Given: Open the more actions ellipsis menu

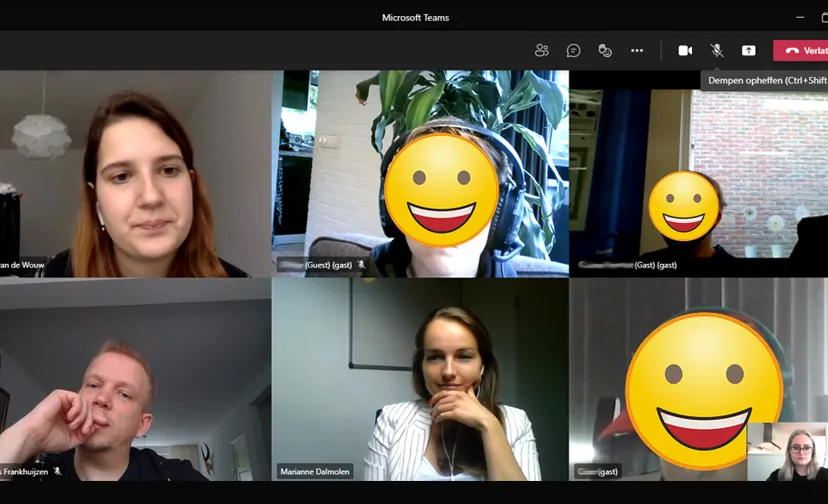Looking at the screenshot, I should pos(637,50).
